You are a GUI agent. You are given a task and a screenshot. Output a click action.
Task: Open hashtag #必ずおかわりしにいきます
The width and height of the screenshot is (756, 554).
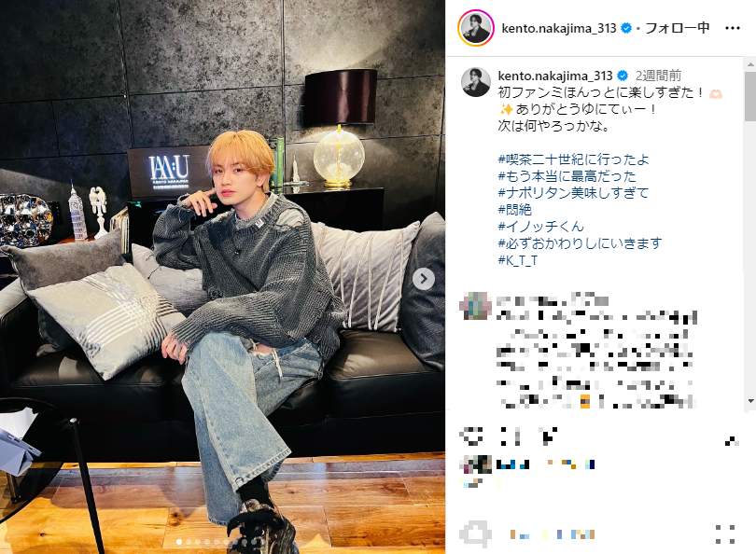[x=580, y=243]
